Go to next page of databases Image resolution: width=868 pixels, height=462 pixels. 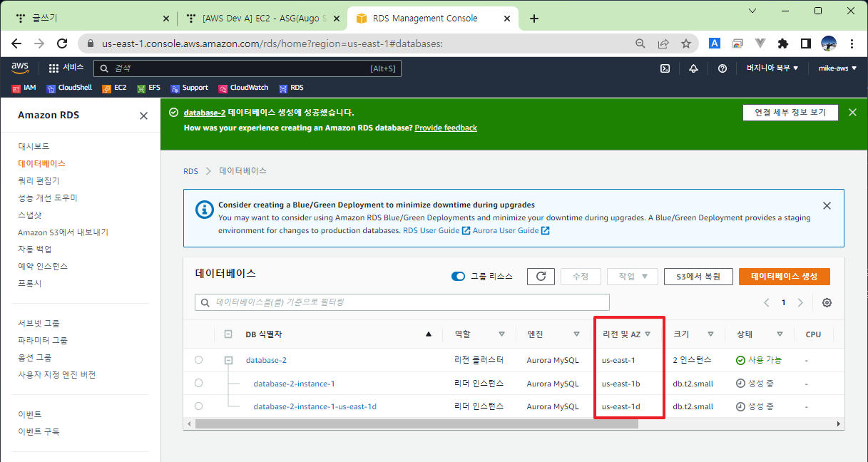(800, 302)
